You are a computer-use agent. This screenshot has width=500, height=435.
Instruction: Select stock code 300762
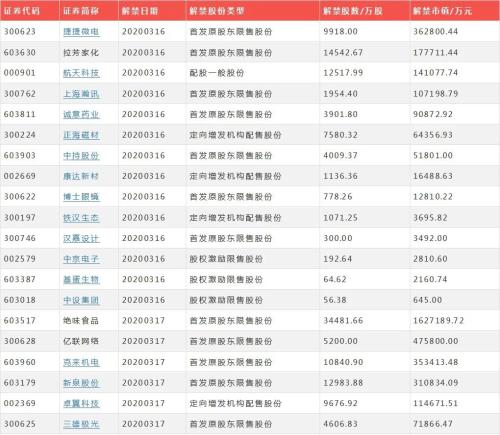(20, 94)
